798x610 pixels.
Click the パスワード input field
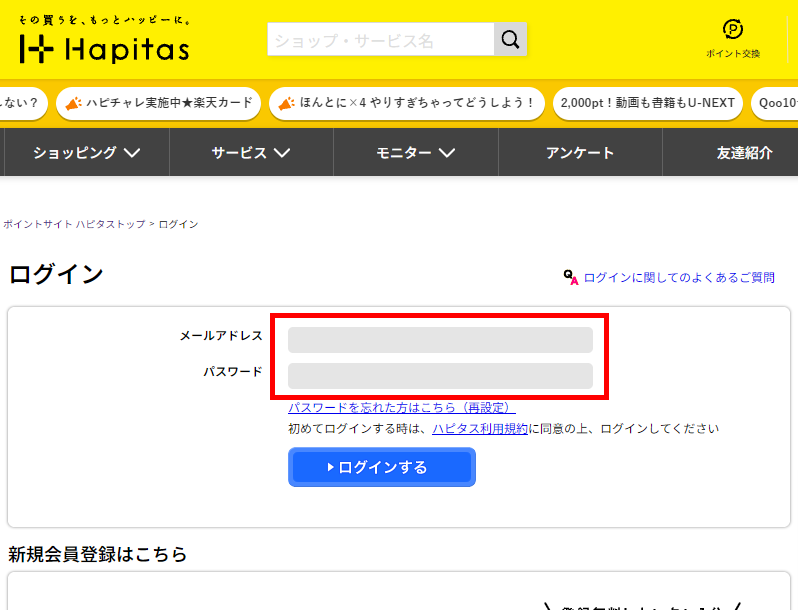pos(440,376)
